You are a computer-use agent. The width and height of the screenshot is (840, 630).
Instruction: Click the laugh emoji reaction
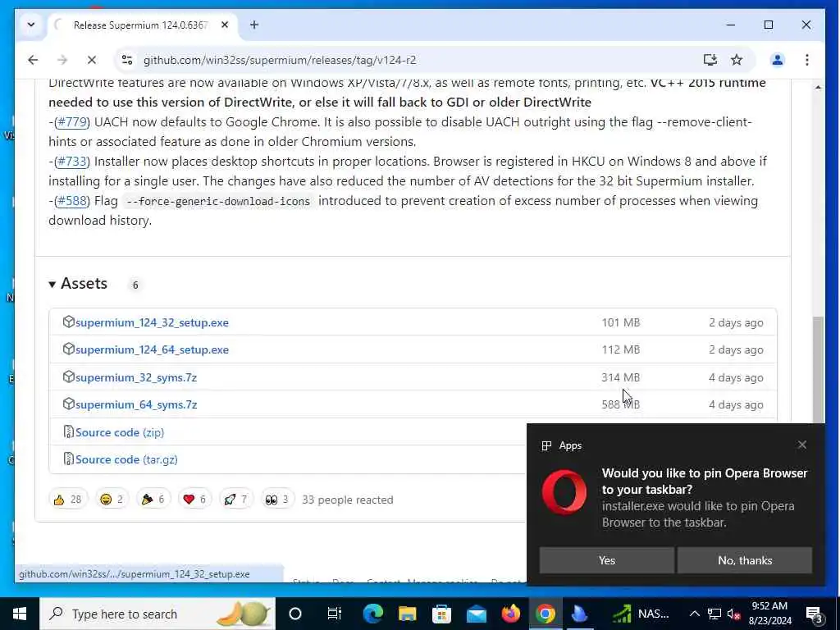[x=112, y=500]
